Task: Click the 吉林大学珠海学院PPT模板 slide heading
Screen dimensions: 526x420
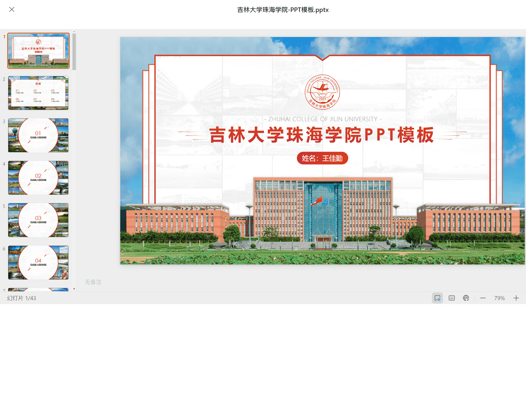Action: 322,135
